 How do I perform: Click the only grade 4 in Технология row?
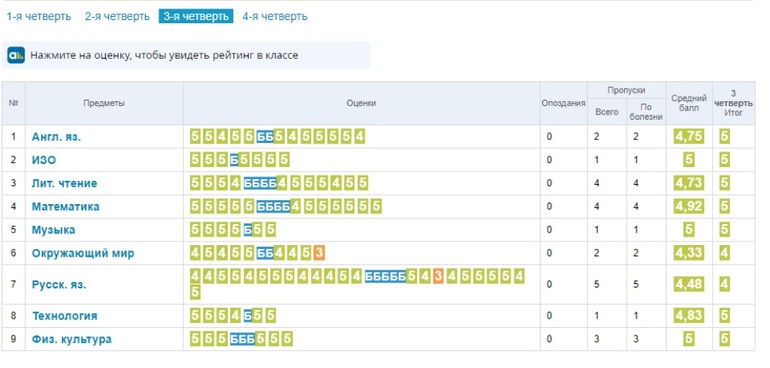[x=235, y=315]
